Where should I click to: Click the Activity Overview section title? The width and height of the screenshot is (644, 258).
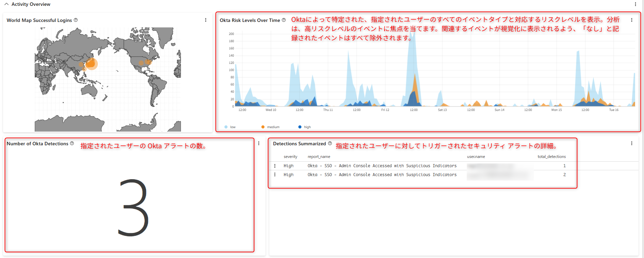pos(31,4)
